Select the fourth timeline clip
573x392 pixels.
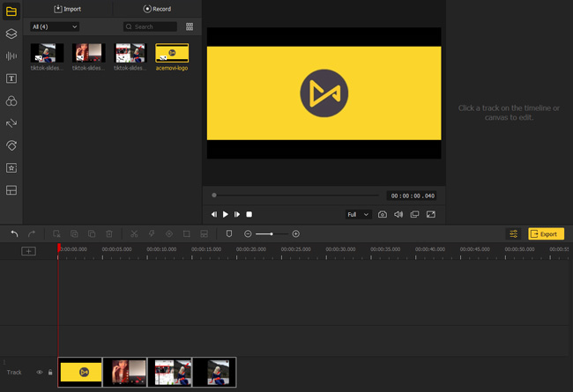click(x=214, y=372)
